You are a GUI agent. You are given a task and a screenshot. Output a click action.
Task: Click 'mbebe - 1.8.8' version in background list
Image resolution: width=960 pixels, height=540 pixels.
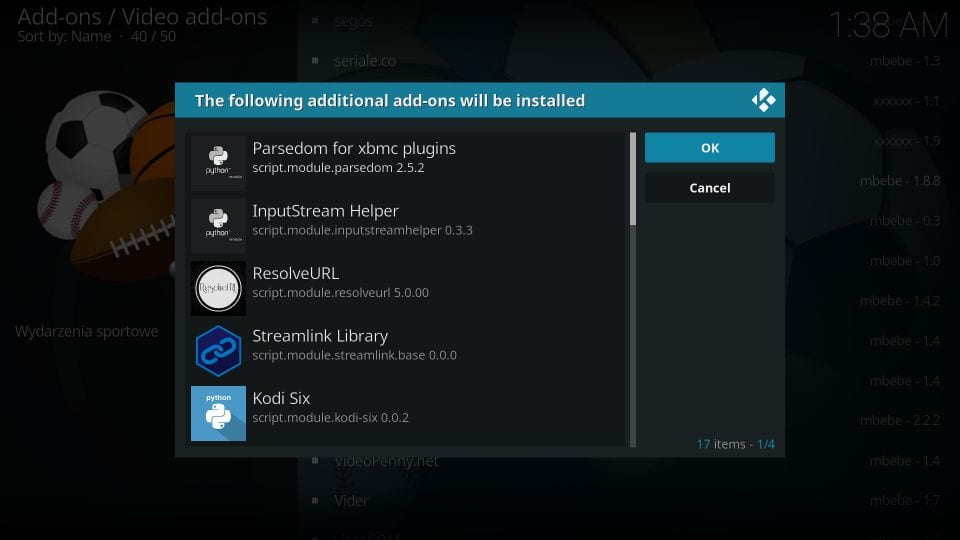click(900, 181)
